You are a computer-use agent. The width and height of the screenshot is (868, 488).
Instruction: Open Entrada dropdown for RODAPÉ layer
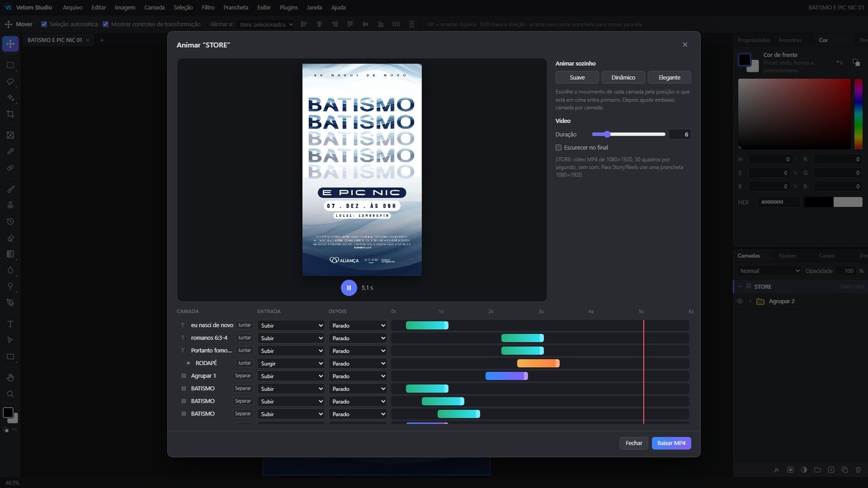(x=291, y=363)
